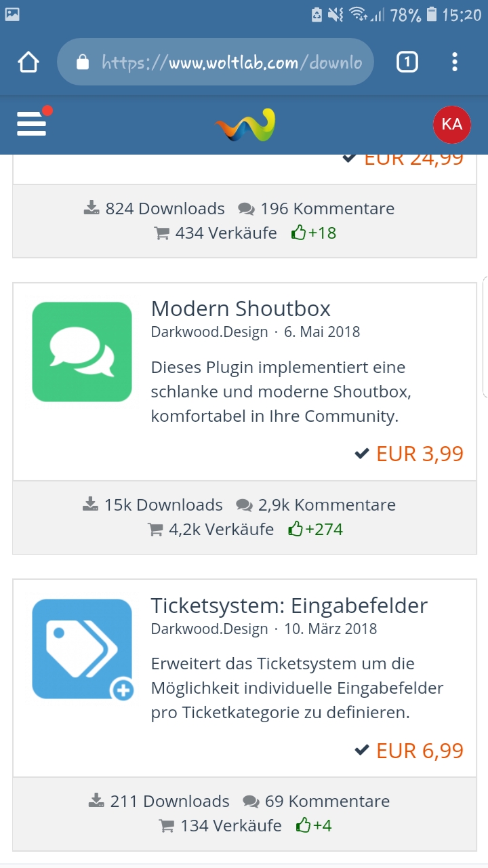
Task: Tap the 15k Downloads download icon
Action: pyautogui.click(x=90, y=505)
